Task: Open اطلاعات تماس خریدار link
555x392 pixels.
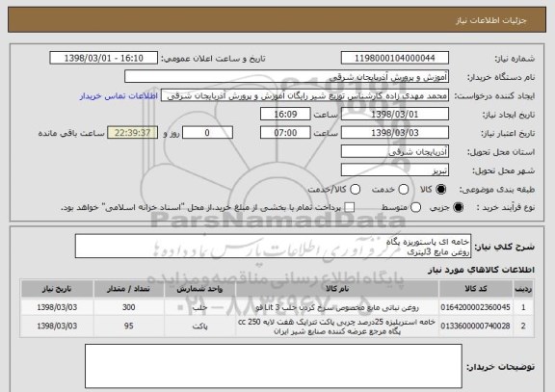Action: click(119, 96)
